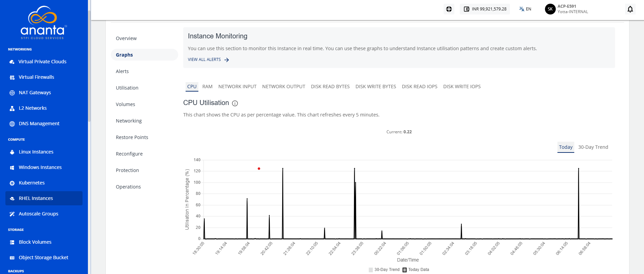The image size is (644, 274).
Task: Toggle the 30-Day Trend legend entry
Action: point(384,270)
